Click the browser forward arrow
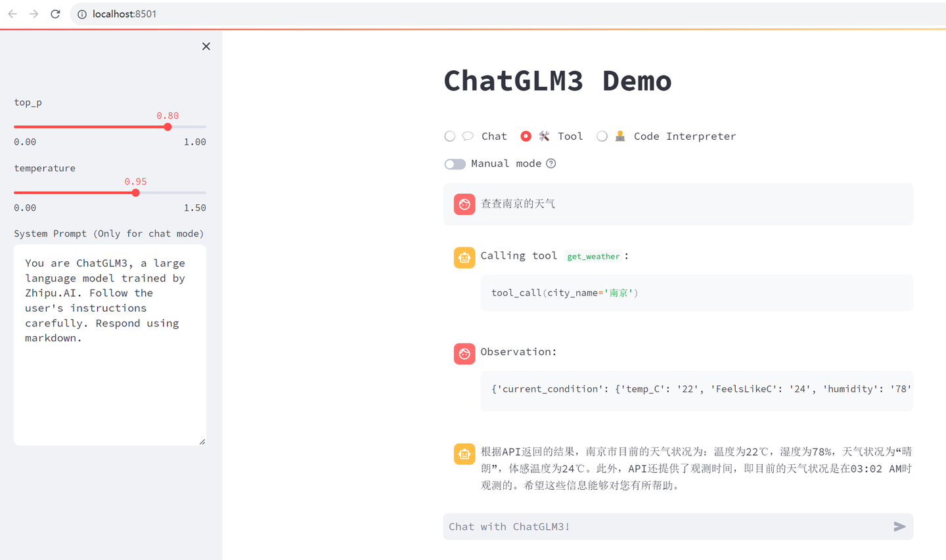The width and height of the screenshot is (946, 560). (x=34, y=14)
